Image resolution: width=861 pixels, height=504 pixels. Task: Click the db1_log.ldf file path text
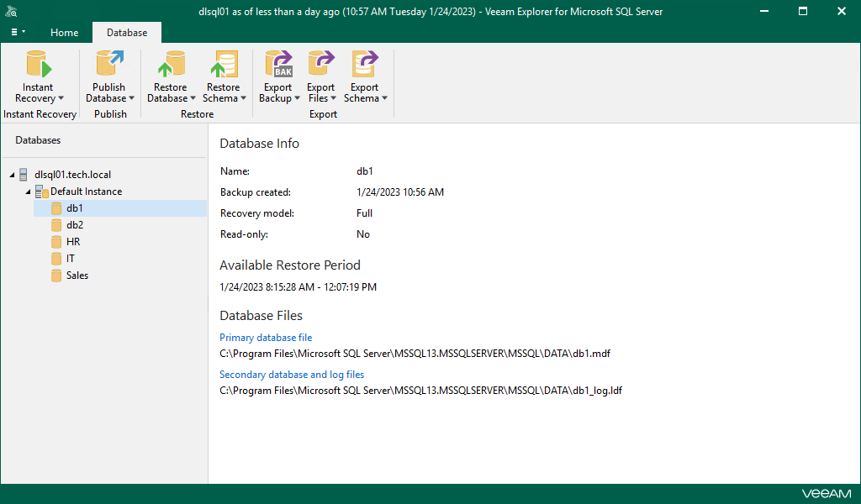(420, 391)
